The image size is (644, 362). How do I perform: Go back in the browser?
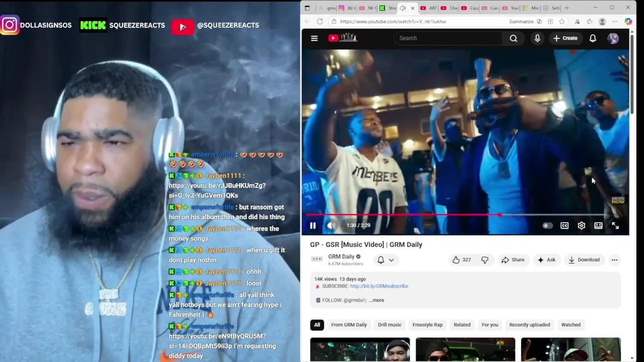coord(307,22)
